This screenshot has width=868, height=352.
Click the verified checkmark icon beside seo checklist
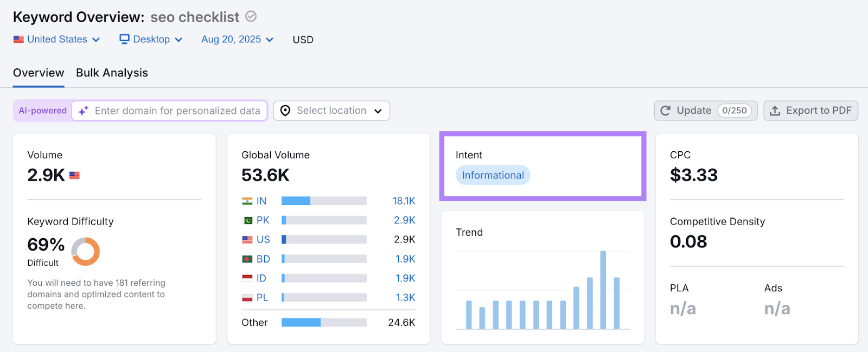tap(251, 17)
